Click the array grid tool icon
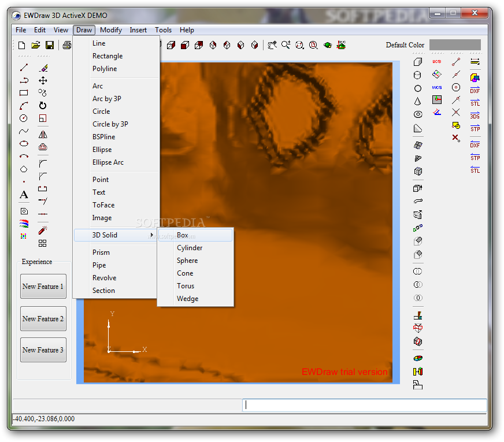The width and height of the screenshot is (504, 442). click(x=43, y=243)
